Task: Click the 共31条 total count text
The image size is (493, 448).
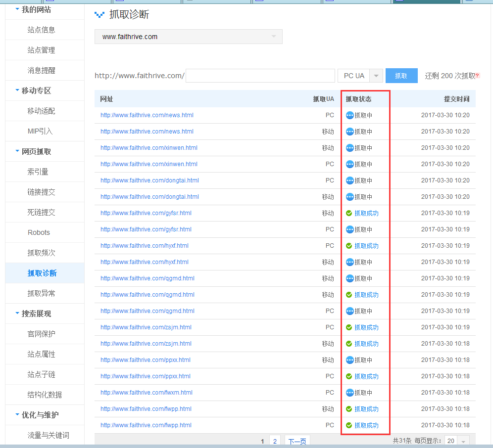Action: click(402, 441)
